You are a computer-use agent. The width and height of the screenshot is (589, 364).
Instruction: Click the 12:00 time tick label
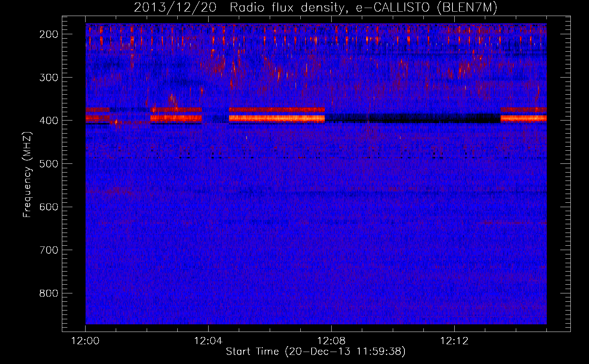[x=85, y=341]
